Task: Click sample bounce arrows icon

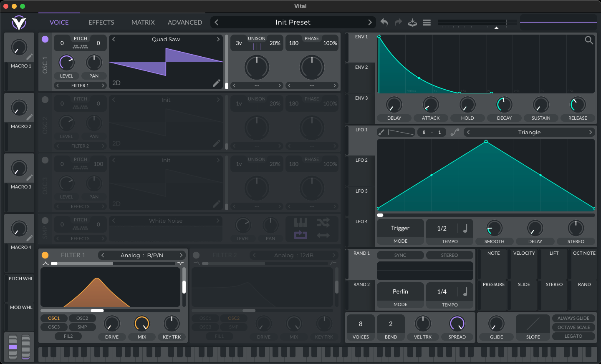Action: pos(323,235)
